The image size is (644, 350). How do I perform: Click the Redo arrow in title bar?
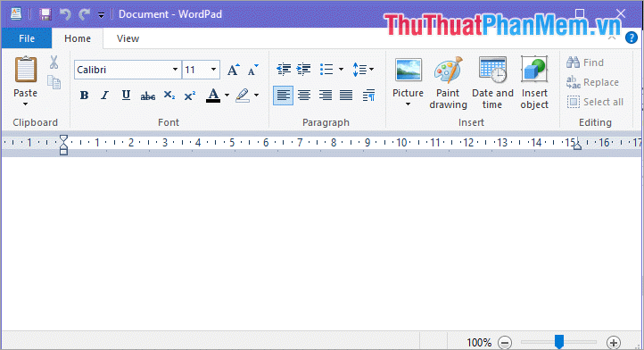(85, 14)
